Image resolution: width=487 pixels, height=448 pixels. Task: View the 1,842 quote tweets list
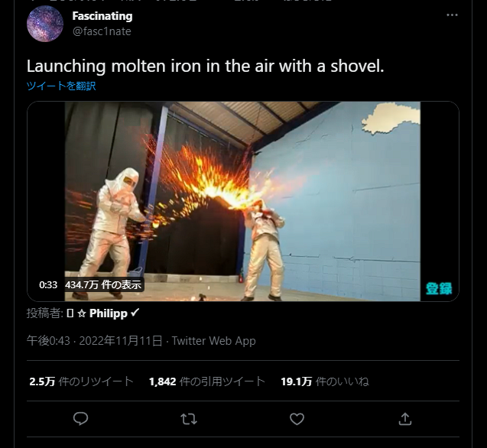(207, 381)
